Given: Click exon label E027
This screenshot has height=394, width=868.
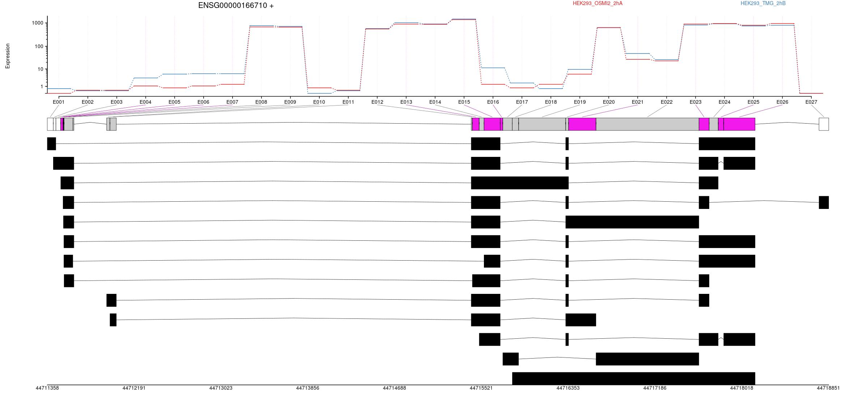Looking at the screenshot, I should [x=811, y=102].
